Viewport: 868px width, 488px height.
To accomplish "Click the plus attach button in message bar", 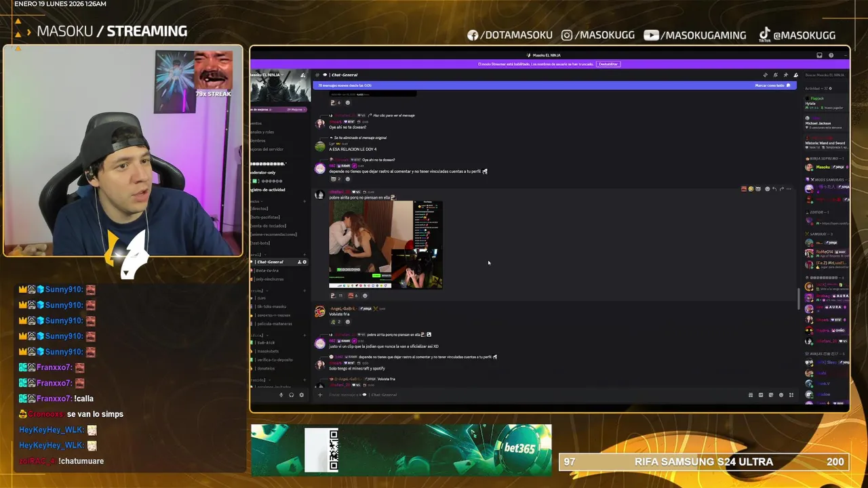I will [x=320, y=394].
